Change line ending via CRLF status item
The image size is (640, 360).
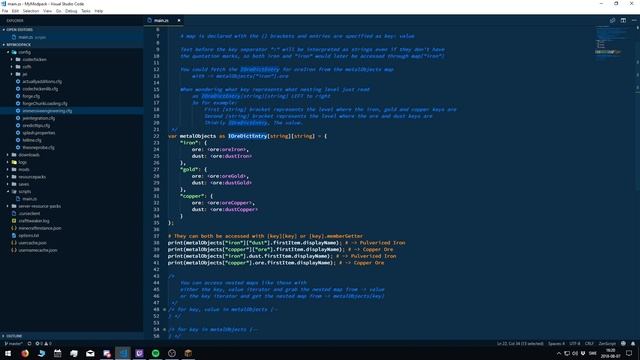coord(589,344)
